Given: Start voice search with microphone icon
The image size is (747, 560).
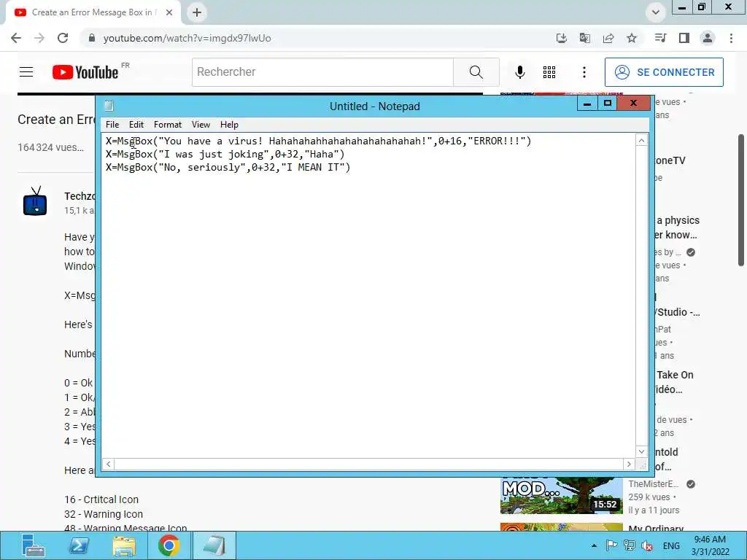Looking at the screenshot, I should tap(520, 72).
